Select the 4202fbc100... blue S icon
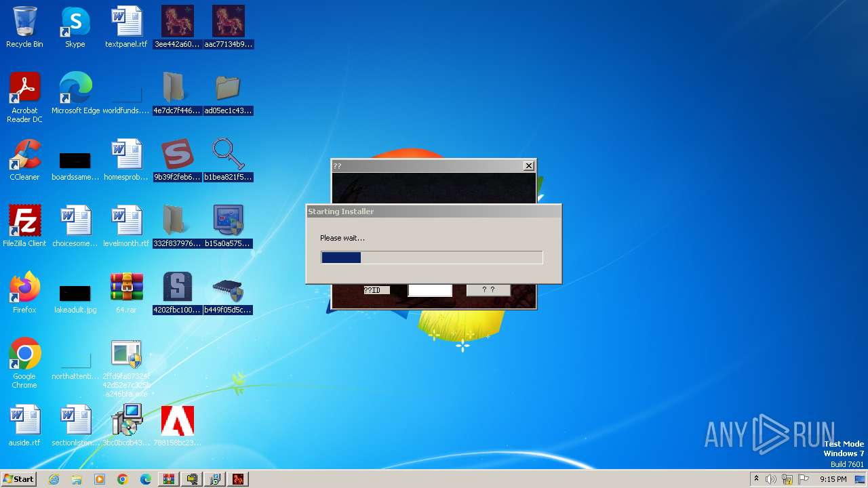This screenshot has height=488, width=868. [177, 293]
